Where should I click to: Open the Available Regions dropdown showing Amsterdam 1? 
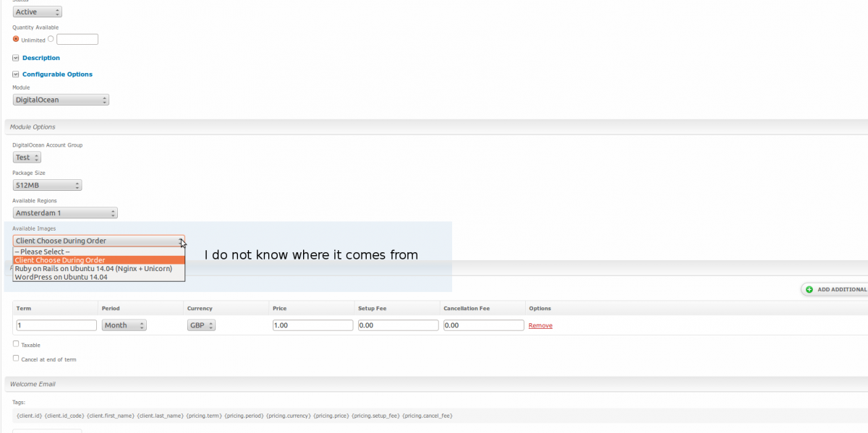point(65,213)
